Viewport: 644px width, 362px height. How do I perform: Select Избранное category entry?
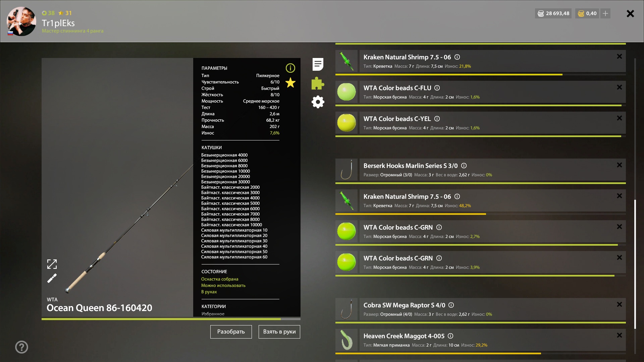click(213, 314)
